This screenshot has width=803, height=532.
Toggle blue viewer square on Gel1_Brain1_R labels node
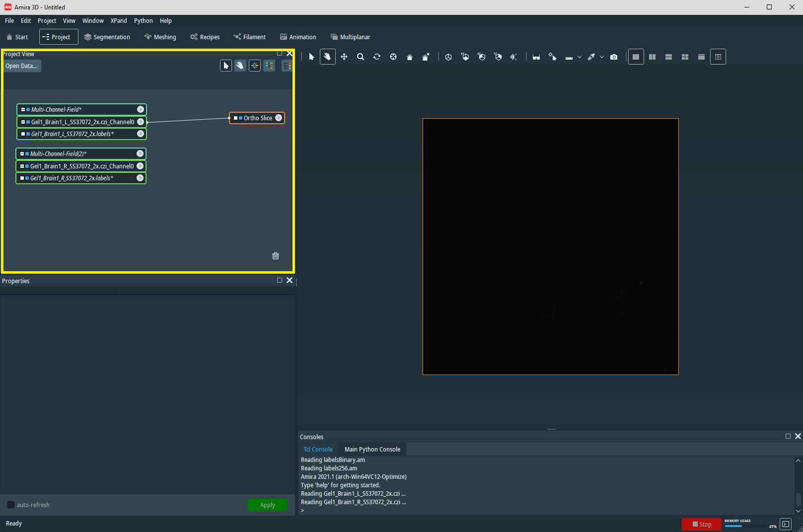point(27,178)
